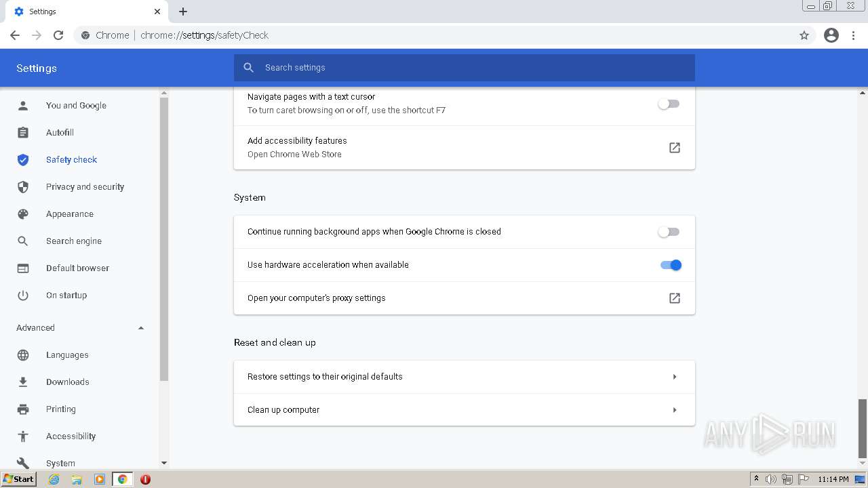
Task: Open the You and Google person icon
Action: [23, 106]
